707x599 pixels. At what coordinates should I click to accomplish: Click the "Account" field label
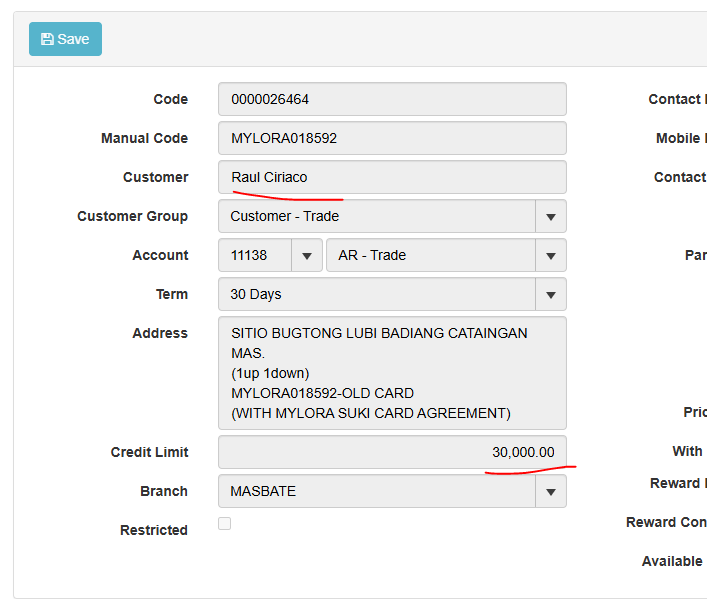(160, 255)
